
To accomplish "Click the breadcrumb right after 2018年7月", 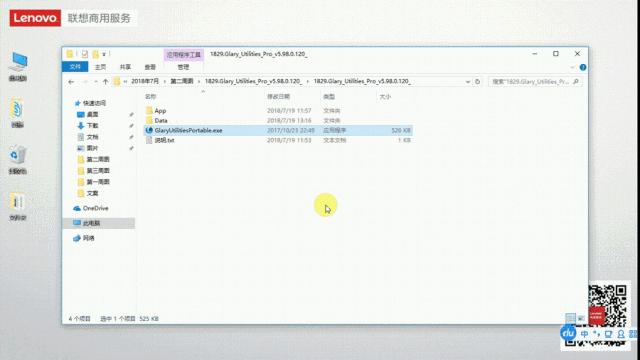I will pyautogui.click(x=182, y=81).
